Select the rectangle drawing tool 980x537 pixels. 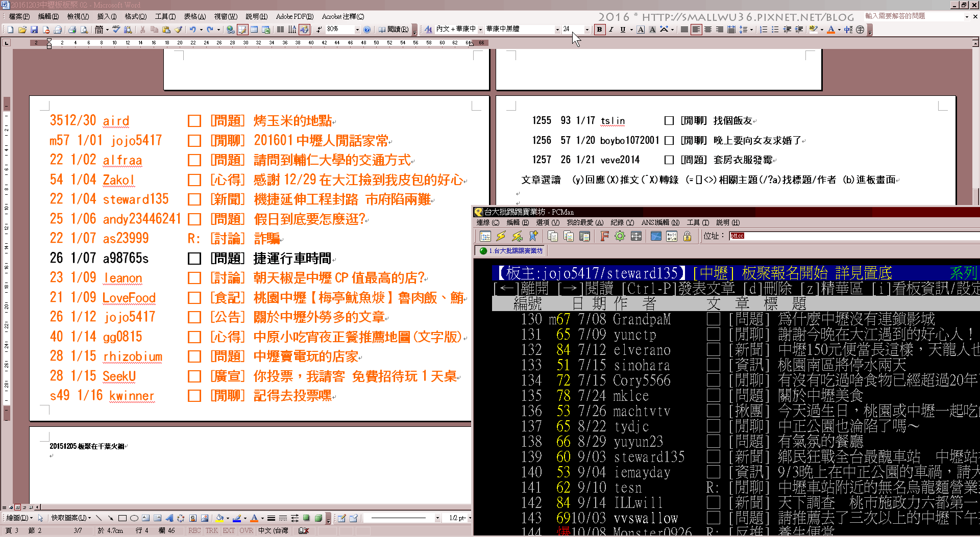click(122, 518)
